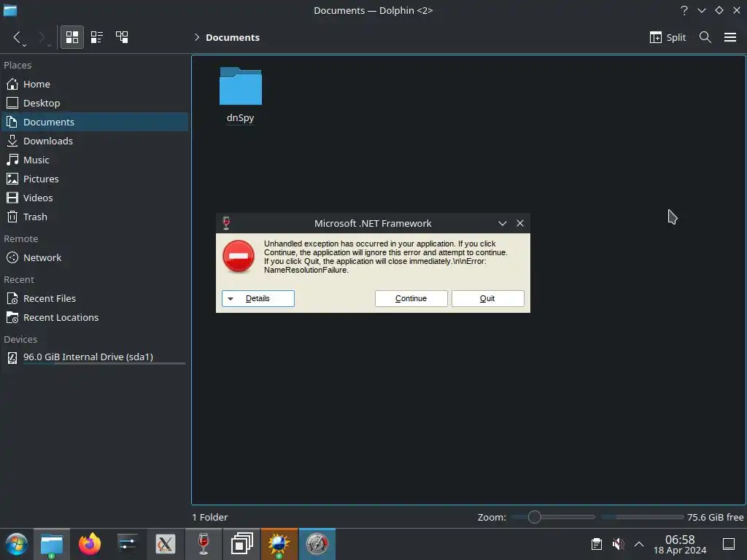The image size is (747, 560).
Task: Open the stacked windows taskbar icon
Action: coord(241,544)
